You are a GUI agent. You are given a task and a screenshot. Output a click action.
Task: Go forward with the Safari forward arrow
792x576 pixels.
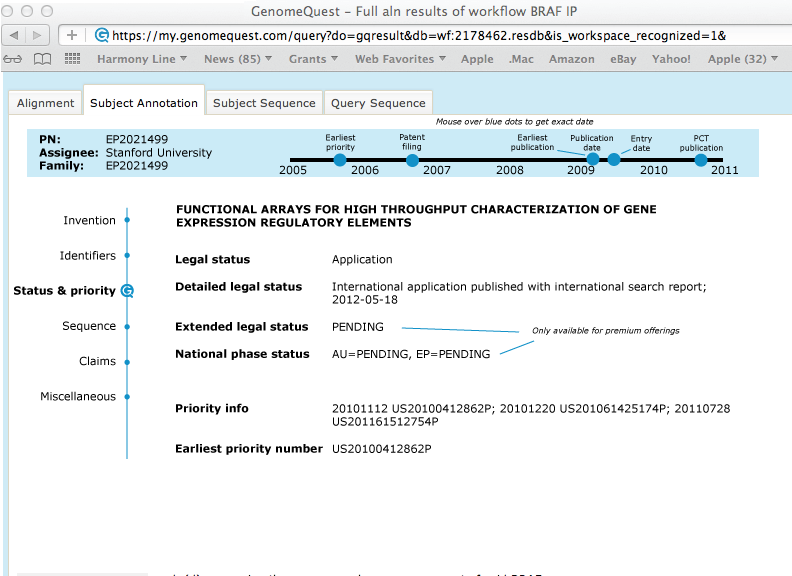(37, 35)
